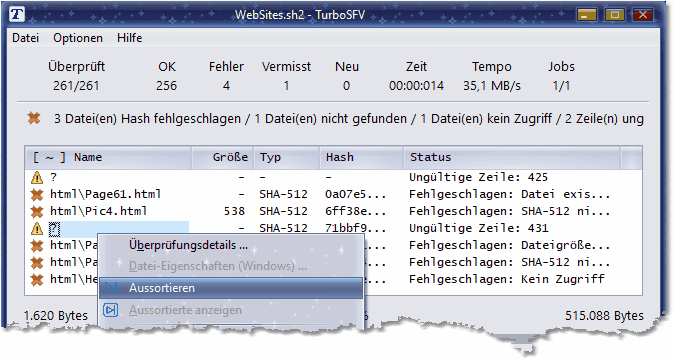Viewport: 673px width, 360px height.
Task: Click the error icon next to html\Pic4.html
Action: pos(37,212)
